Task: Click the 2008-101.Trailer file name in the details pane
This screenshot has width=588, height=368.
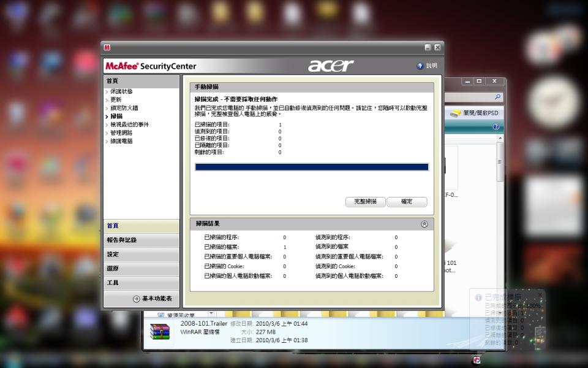Action: pyautogui.click(x=203, y=324)
